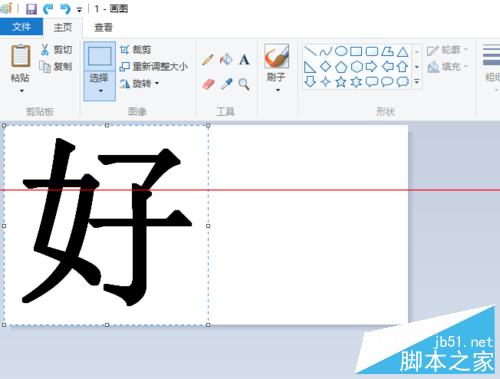Viewport: 500px width, 379px height.
Task: Select the Pencil tool
Action: 208,60
